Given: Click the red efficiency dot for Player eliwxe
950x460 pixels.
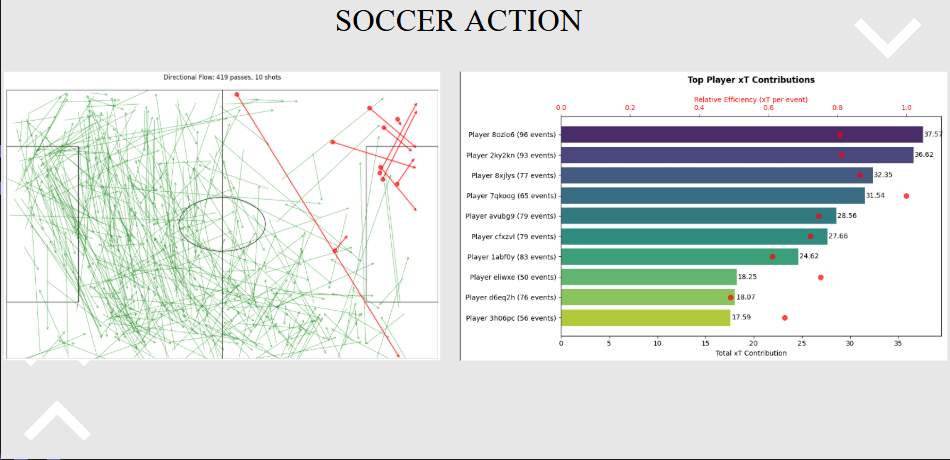Looking at the screenshot, I should coord(821,277).
